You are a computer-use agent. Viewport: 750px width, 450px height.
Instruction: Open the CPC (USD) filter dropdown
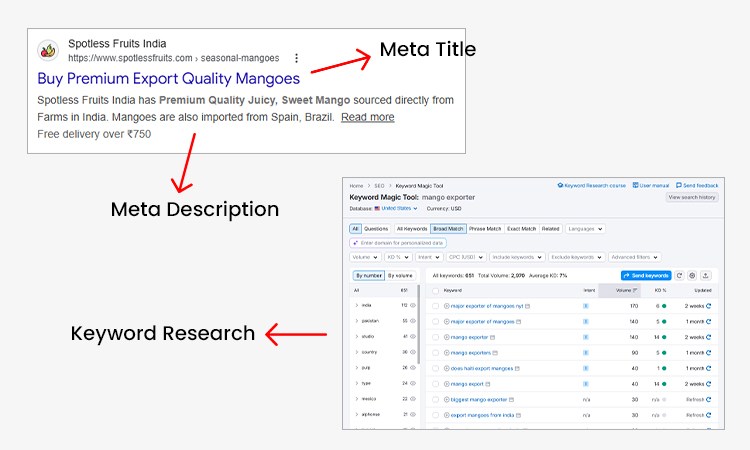pyautogui.click(x=466, y=257)
